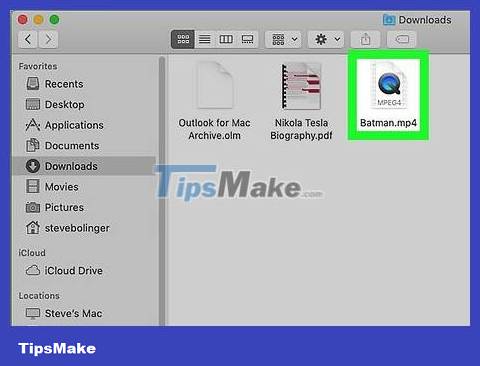This screenshot has width=480, height=366.
Task: Click the Nikola Tesla Biography.pdf file name
Action: coord(301,129)
